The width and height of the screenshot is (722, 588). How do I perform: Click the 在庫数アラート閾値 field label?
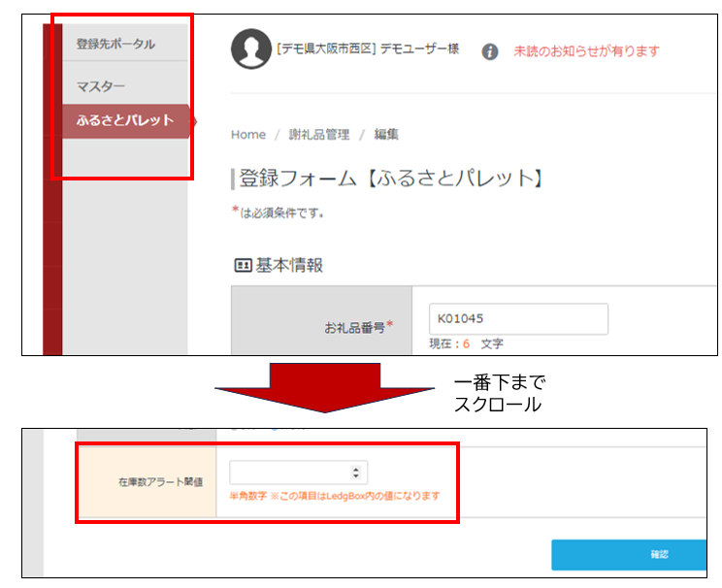[160, 482]
